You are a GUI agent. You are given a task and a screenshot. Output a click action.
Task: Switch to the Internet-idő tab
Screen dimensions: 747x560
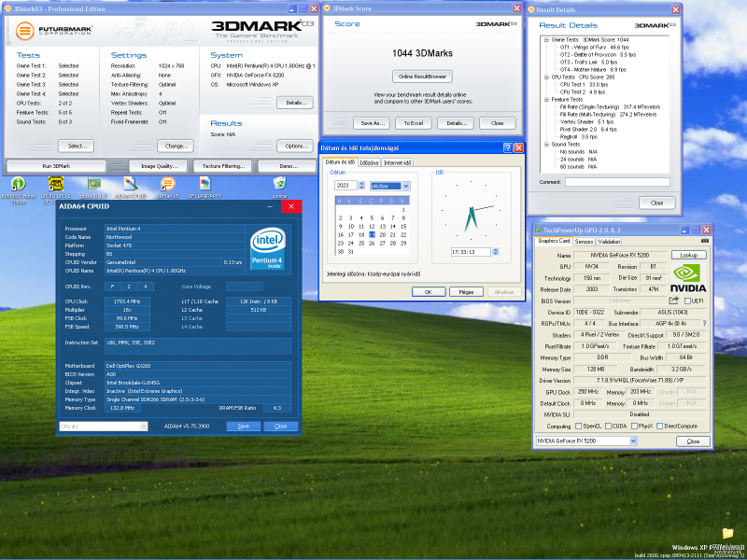398,162
